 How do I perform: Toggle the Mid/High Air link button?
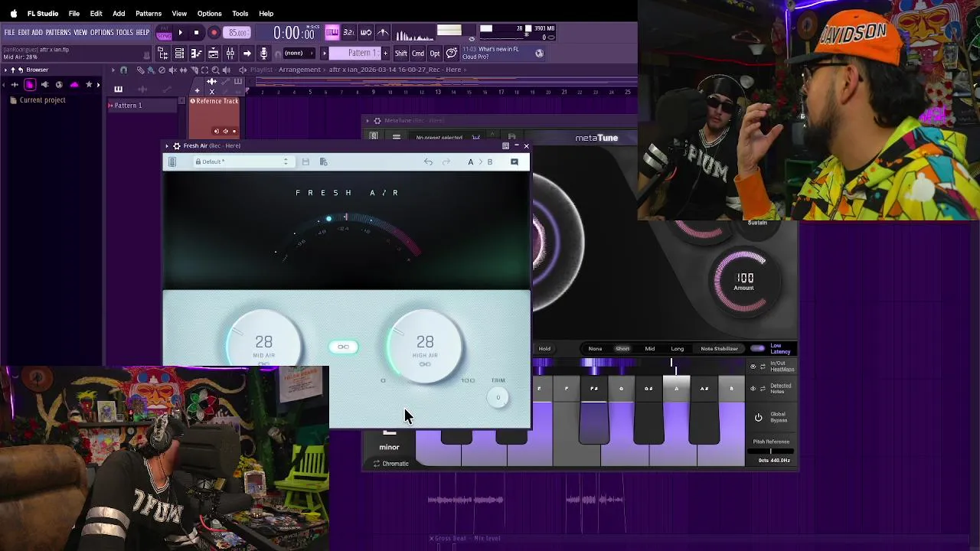point(343,347)
